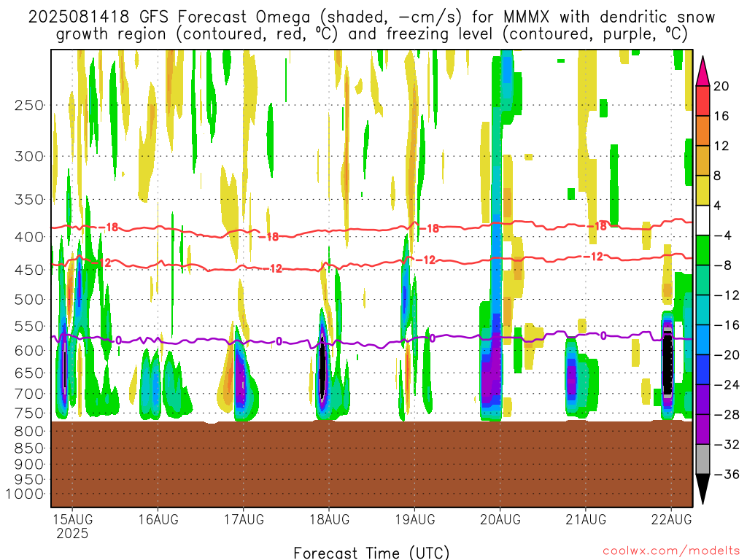Click the red color swatch labeled 16-20

click(x=703, y=101)
